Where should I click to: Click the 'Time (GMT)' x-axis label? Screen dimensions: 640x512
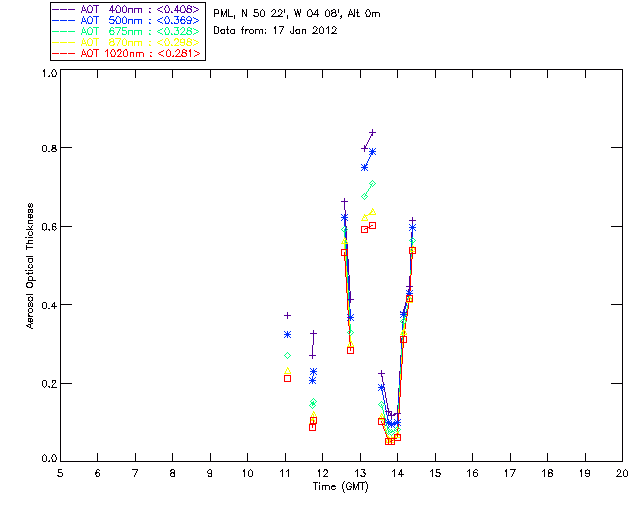pos(341,487)
